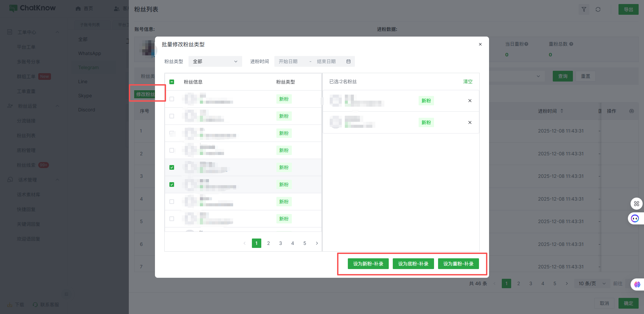
Task: Click the purple brain floating icon
Action: pyautogui.click(x=637, y=284)
